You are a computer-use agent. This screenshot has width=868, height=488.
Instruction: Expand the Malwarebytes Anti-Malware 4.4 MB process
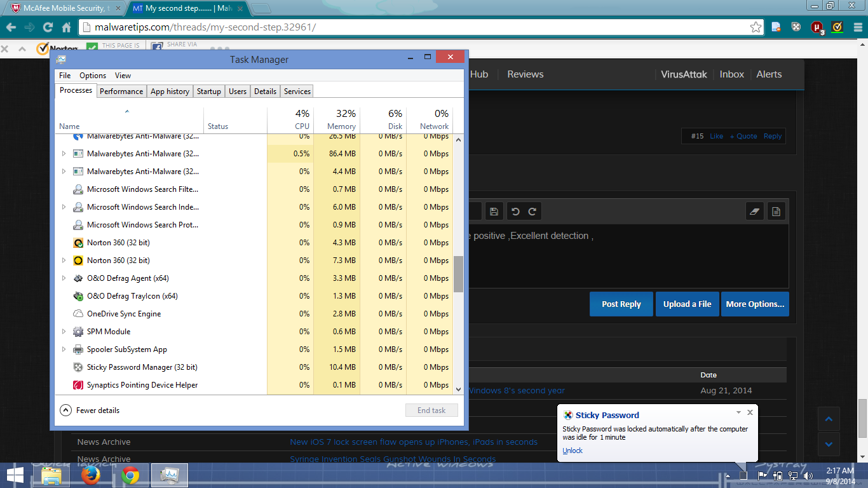pos(64,172)
